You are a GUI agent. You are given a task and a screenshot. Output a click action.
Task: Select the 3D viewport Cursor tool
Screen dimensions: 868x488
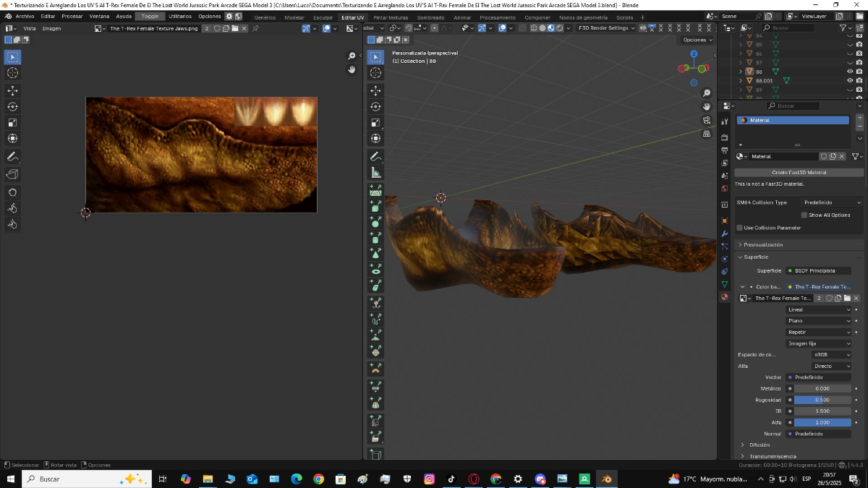point(375,73)
